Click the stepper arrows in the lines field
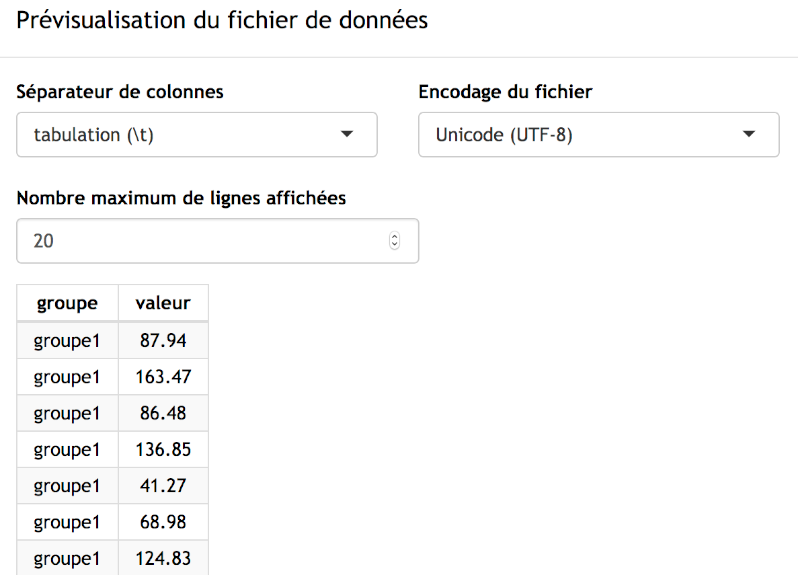Image resolution: width=798 pixels, height=575 pixels. pos(394,241)
